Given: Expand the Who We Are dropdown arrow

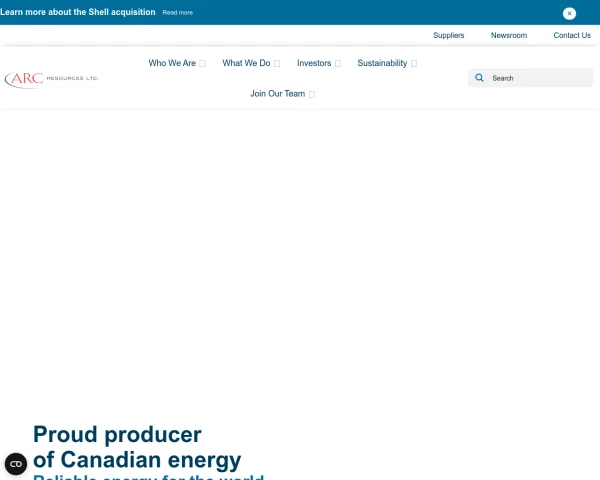Looking at the screenshot, I should click(202, 64).
